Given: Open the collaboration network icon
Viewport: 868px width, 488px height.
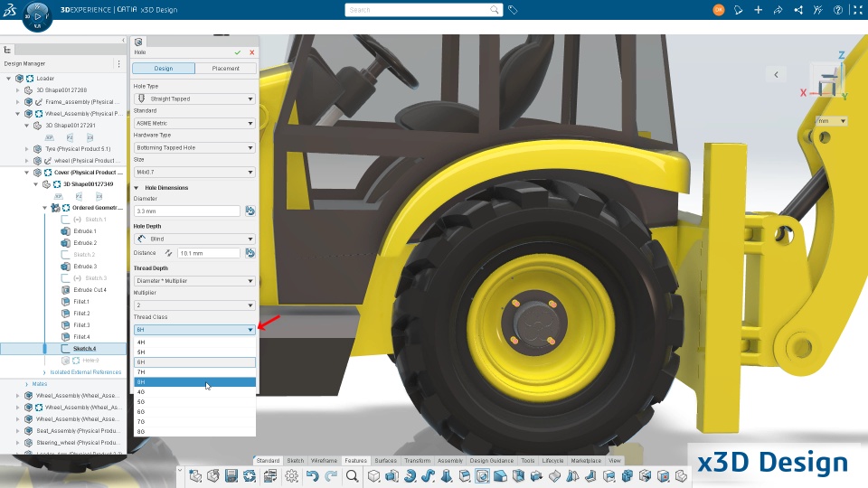Looking at the screenshot, I should point(798,10).
